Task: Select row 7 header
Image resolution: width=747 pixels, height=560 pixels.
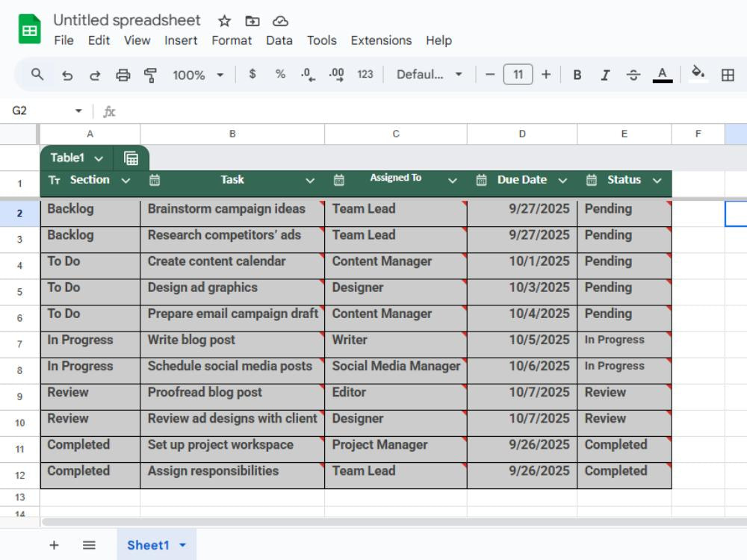Action: [19, 344]
